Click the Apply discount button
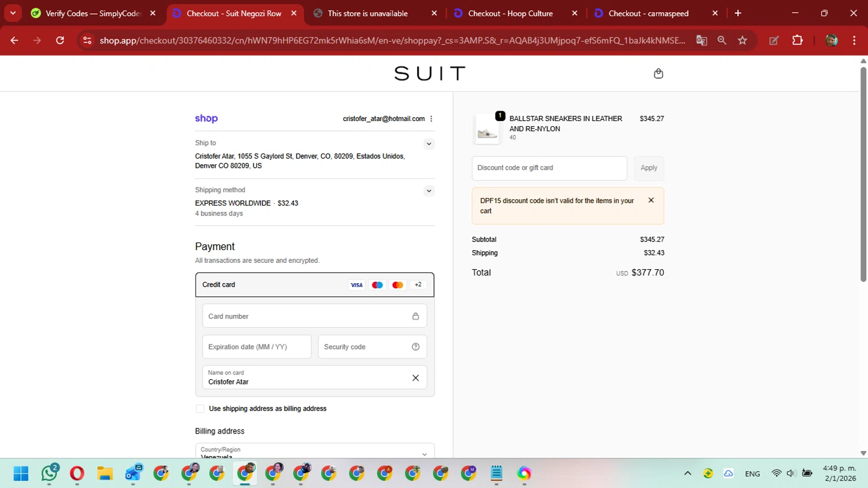 click(x=649, y=168)
